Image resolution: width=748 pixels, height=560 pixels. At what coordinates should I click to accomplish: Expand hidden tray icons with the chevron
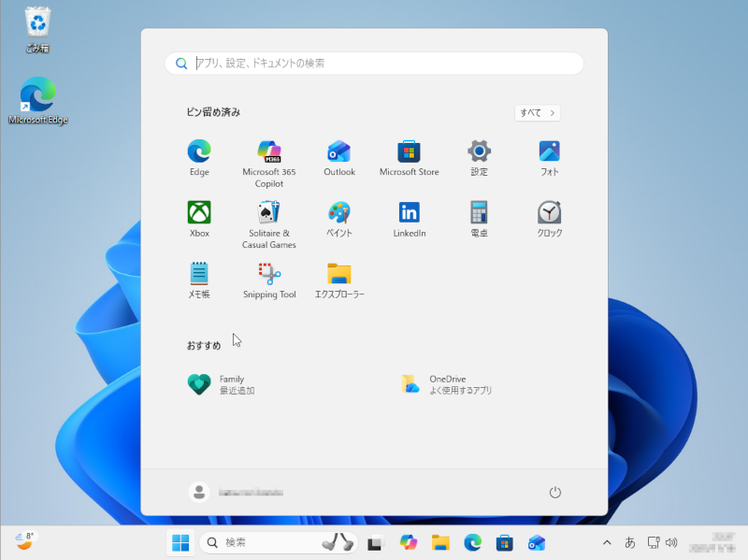pyautogui.click(x=607, y=542)
